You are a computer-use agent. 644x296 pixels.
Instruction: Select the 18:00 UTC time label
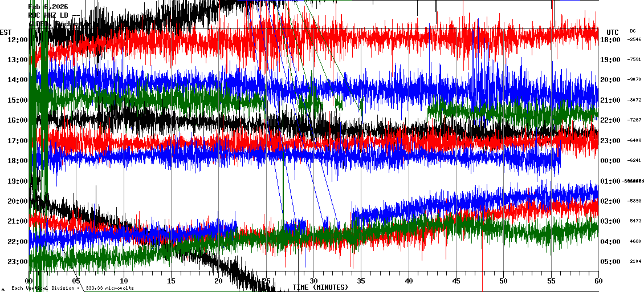[610, 40]
